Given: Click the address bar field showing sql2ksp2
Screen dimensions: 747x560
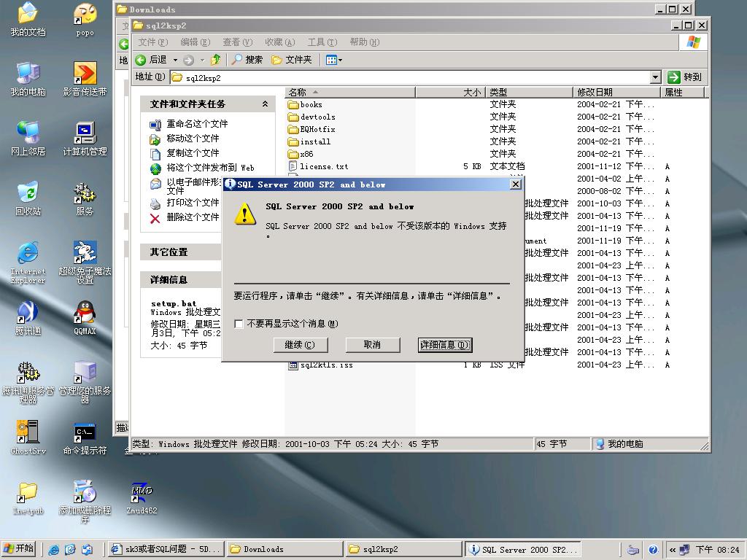Looking at the screenshot, I should 411,77.
